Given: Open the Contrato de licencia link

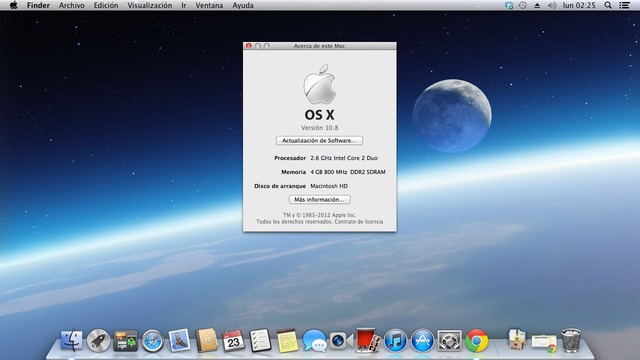Looking at the screenshot, I should coord(359,222).
